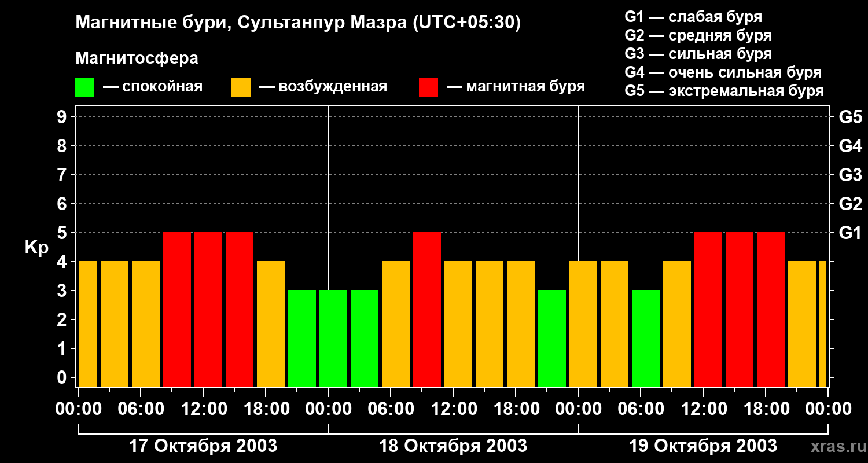This screenshot has height=463, width=868.
Task: Click the yellow 'возбужденная' legend swatch
Action: [241, 87]
